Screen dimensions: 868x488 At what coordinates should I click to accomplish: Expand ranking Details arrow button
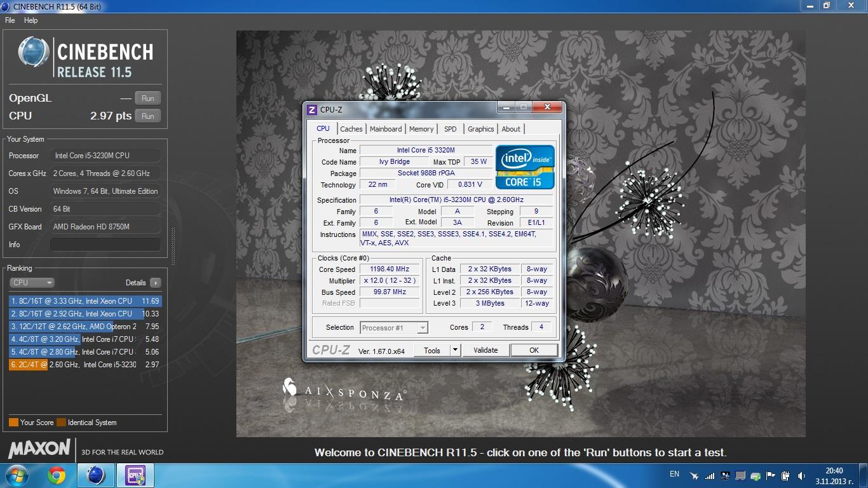[155, 283]
